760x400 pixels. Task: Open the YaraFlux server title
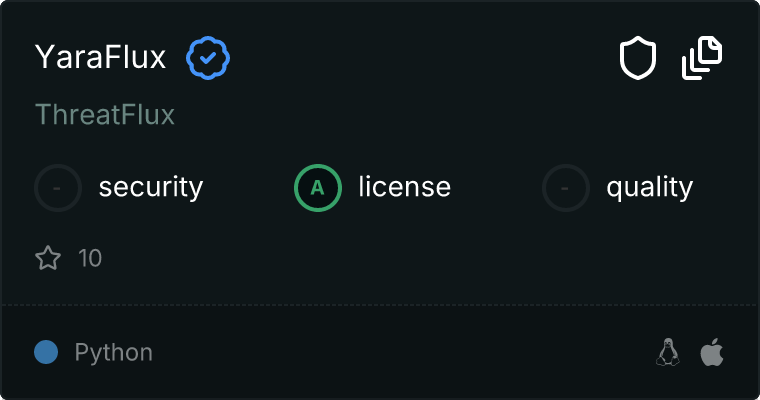[x=100, y=58]
